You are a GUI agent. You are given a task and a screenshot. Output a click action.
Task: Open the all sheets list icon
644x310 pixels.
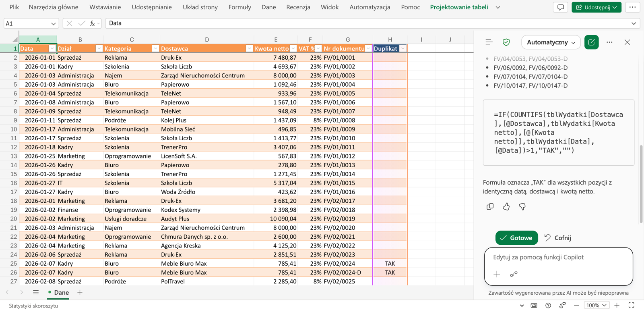(x=36, y=292)
